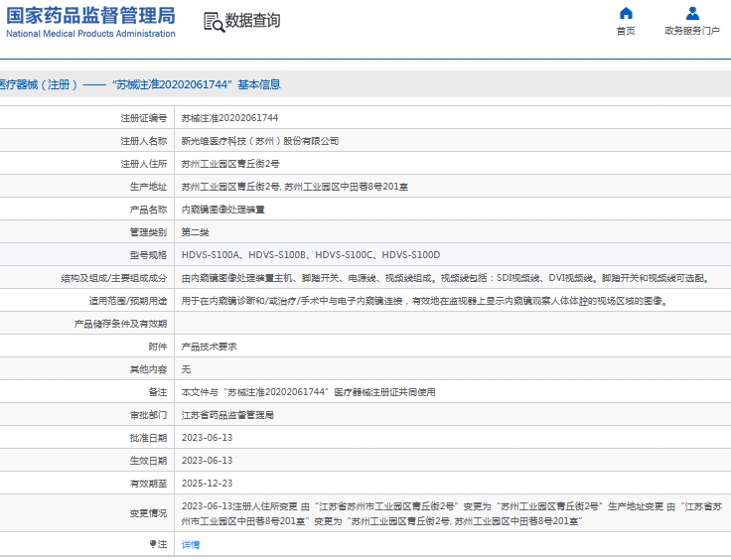731x560 pixels.
Task: Select product name 内窥镜图像处理装置
Action: pyautogui.click(x=222, y=210)
